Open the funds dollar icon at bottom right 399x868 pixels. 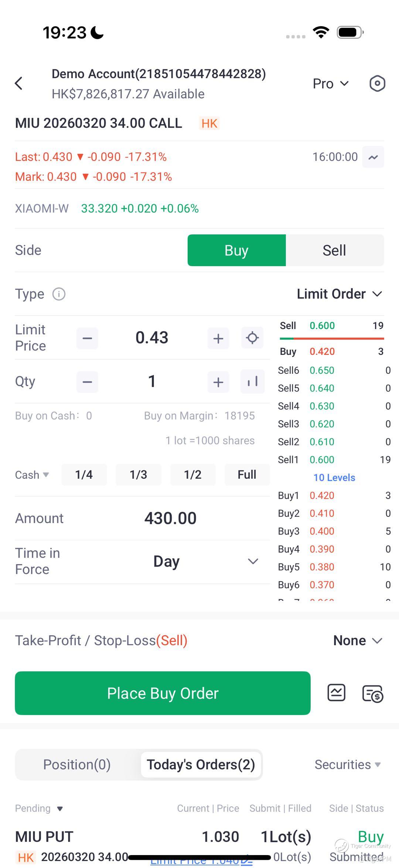[372, 694]
